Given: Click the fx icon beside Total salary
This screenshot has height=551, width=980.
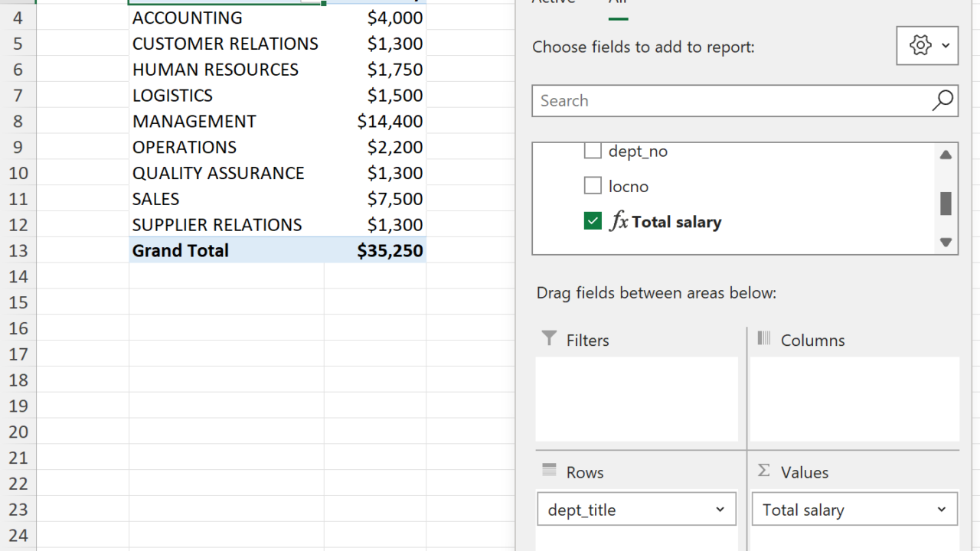Looking at the screenshot, I should [619, 222].
